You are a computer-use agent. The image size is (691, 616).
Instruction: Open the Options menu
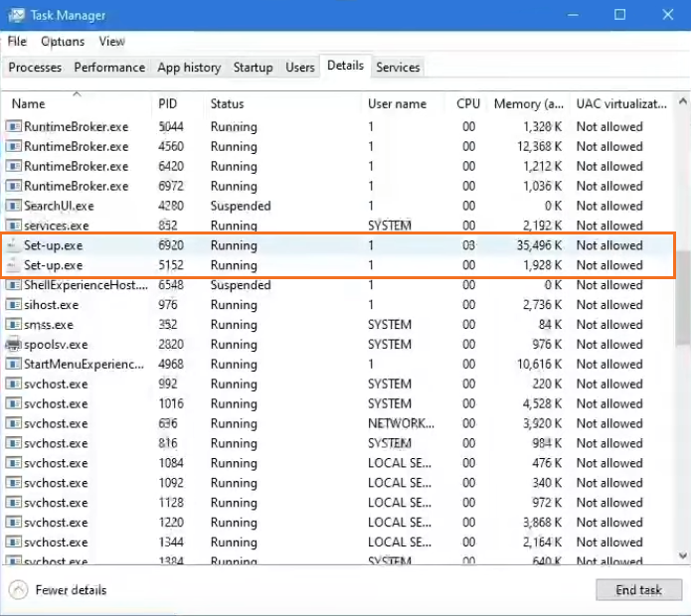pos(63,42)
